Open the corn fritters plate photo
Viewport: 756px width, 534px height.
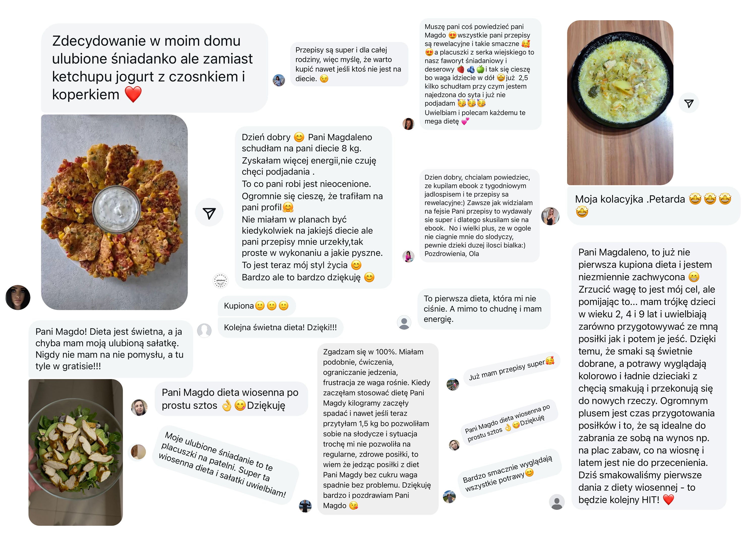coord(114,212)
